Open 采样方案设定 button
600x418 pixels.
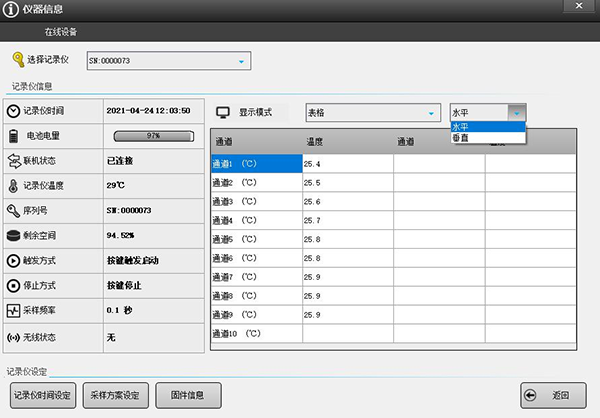116,395
